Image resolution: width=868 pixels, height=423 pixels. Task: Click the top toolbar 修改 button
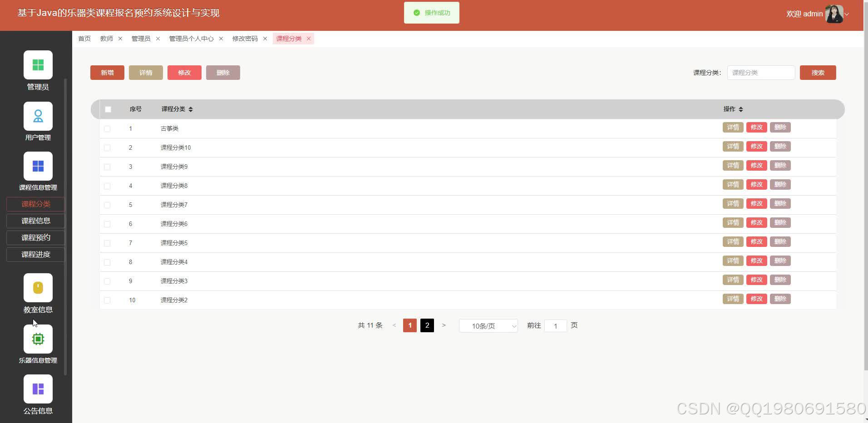point(184,73)
